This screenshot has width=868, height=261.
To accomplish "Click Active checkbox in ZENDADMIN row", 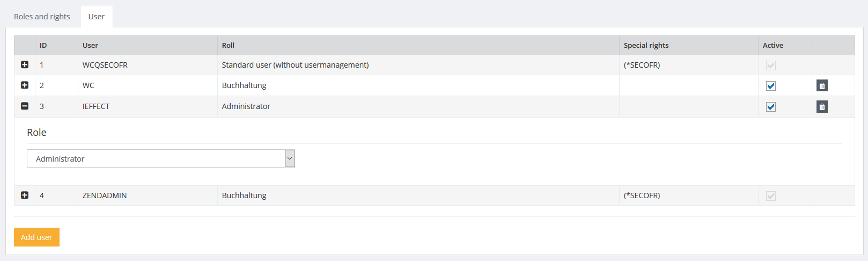I will [x=771, y=196].
